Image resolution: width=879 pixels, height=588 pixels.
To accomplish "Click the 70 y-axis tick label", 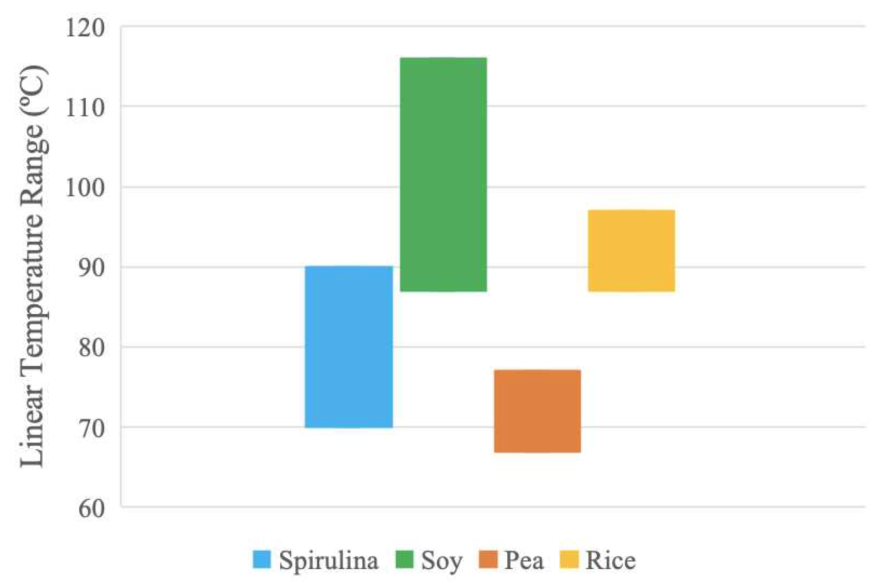I will coord(91,428).
